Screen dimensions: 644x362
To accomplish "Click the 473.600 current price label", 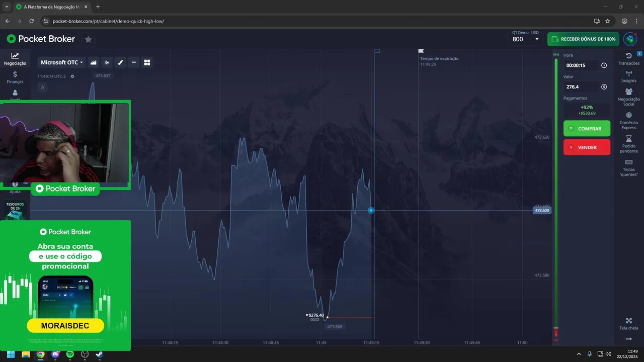I will tap(542, 210).
